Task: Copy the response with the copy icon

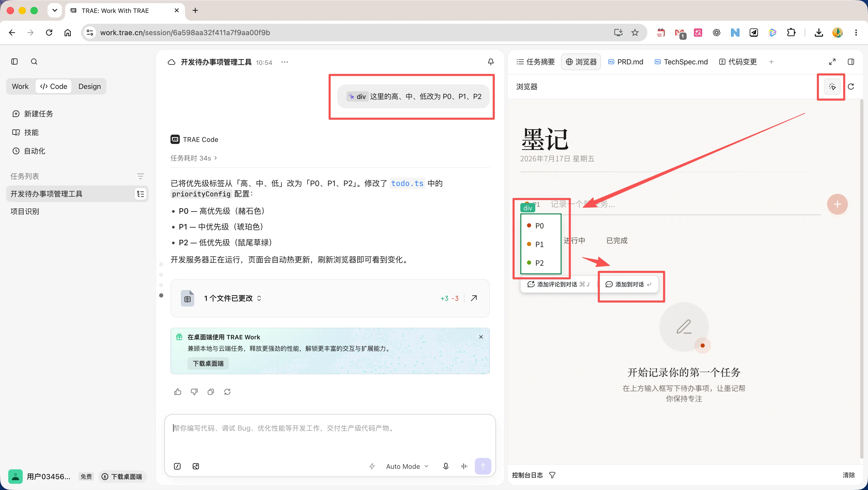Action: pyautogui.click(x=211, y=392)
